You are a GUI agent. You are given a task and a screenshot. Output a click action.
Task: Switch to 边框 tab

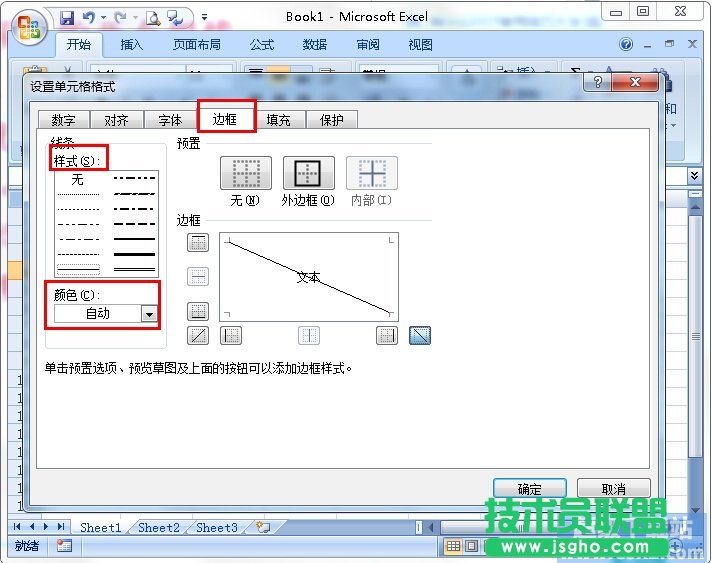[225, 119]
